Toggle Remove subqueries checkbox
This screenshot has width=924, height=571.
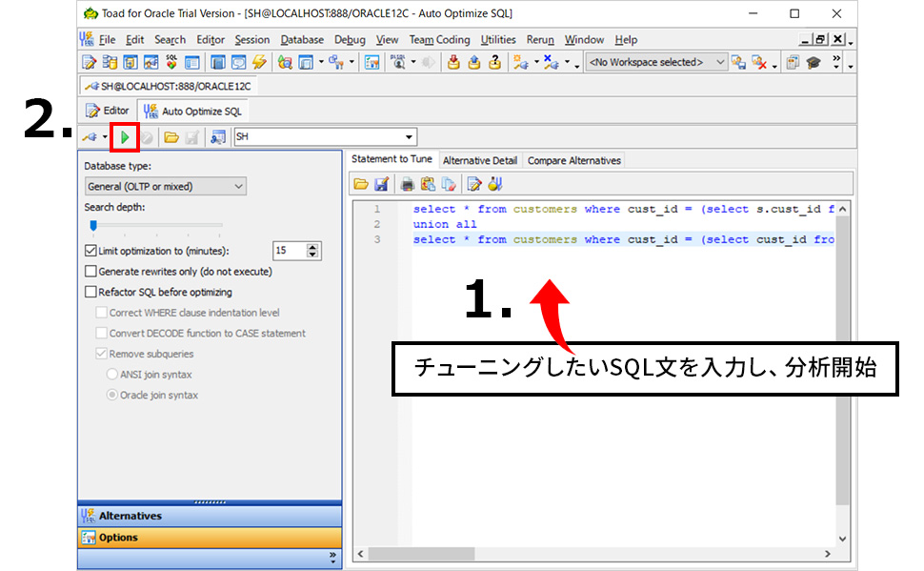101,354
